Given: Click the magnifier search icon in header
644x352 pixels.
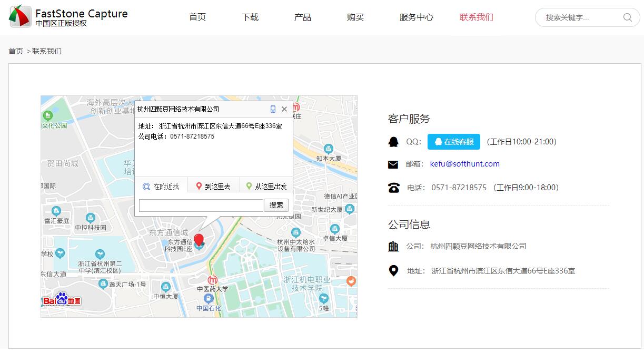Looking at the screenshot, I should (628, 17).
